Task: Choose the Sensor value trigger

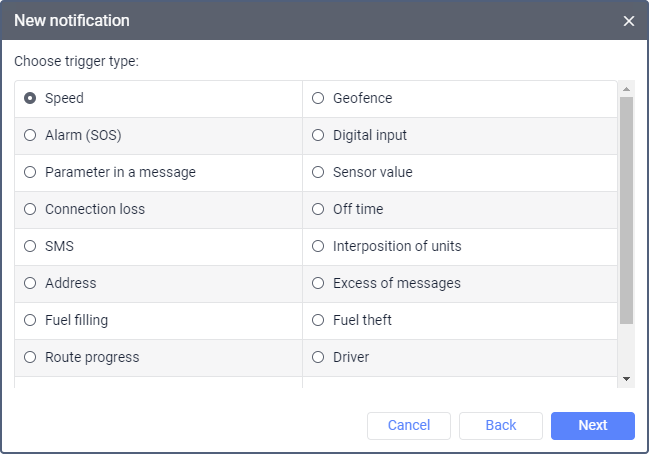Action: click(319, 172)
